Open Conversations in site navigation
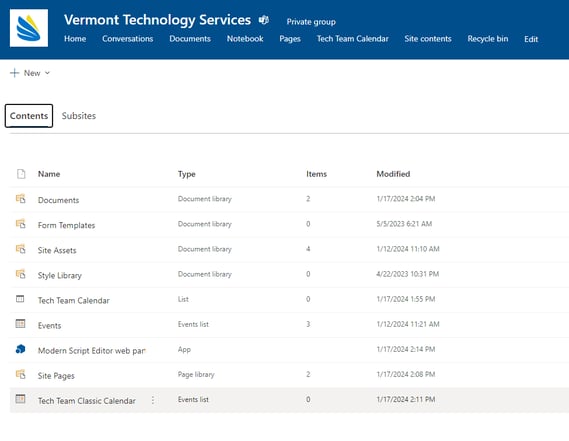 127,39
